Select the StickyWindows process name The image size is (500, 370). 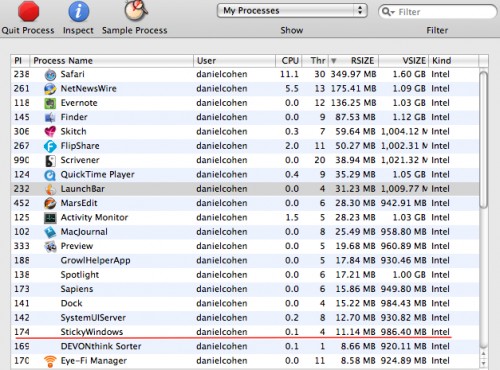92,332
